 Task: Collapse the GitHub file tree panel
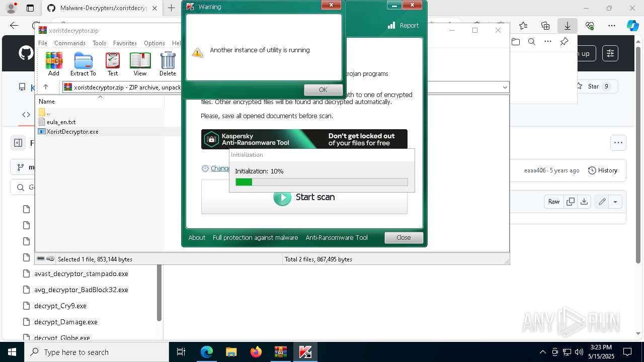(18, 143)
